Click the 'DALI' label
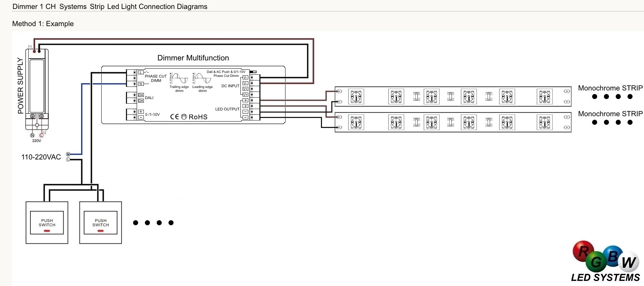644x286 pixels. (x=149, y=98)
